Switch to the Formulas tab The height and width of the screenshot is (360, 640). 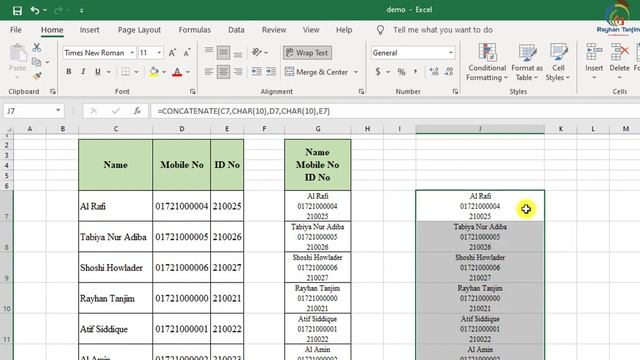point(195,30)
